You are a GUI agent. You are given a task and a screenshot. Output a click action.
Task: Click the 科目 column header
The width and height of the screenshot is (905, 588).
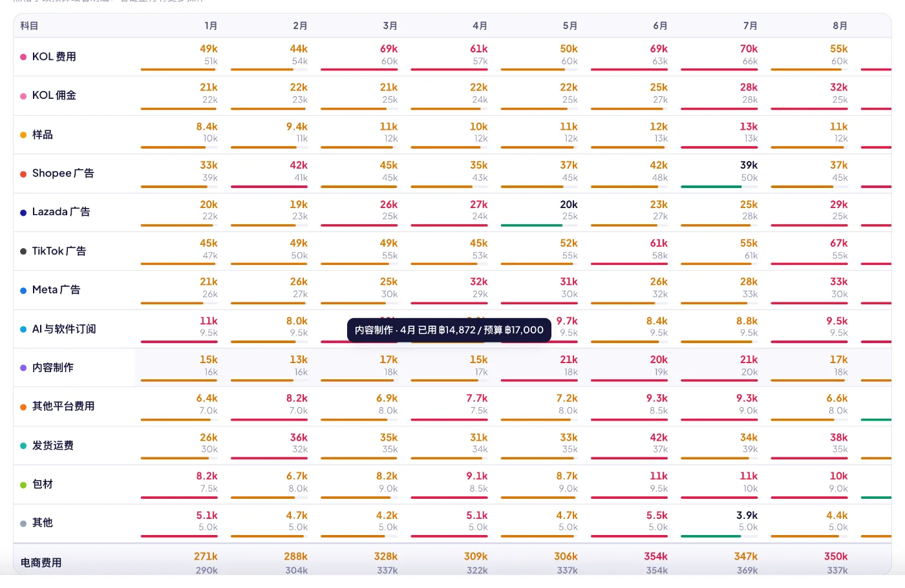(x=29, y=26)
